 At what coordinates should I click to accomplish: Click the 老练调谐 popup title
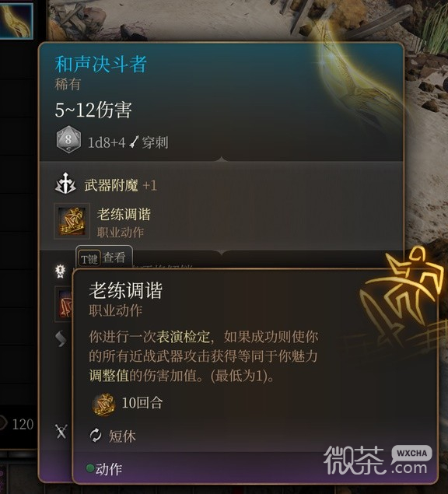[x=126, y=290]
